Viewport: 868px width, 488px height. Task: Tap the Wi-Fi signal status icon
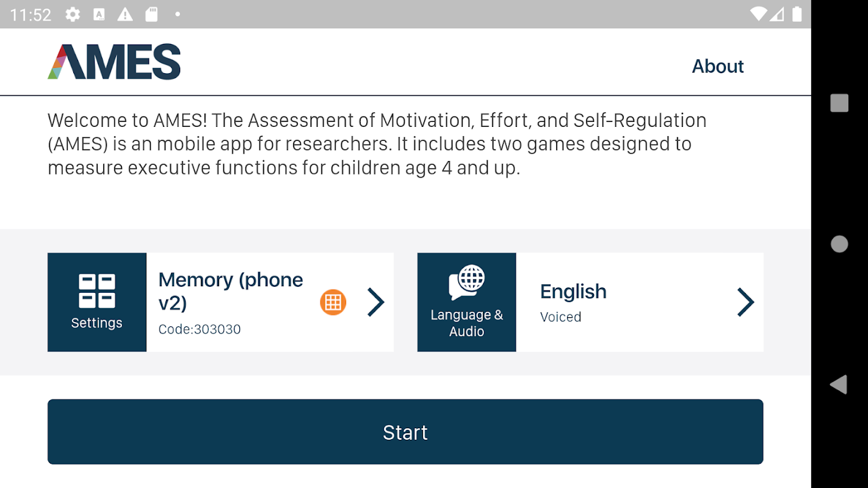click(x=759, y=14)
